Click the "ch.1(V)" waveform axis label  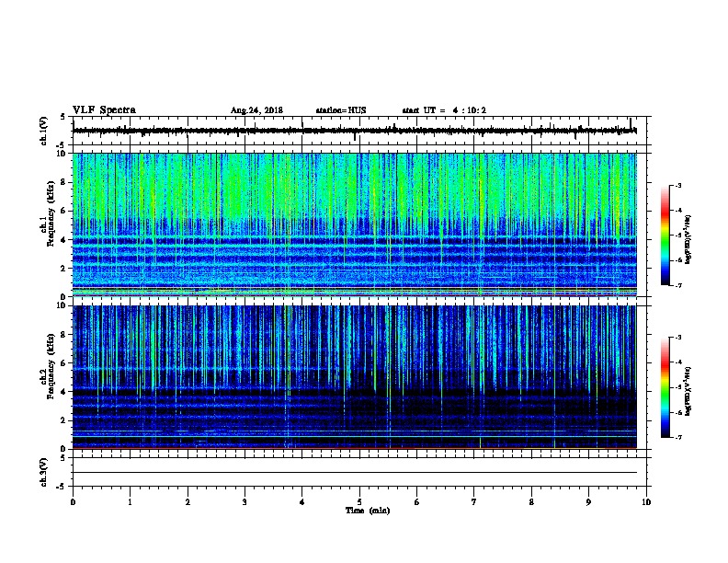click(x=43, y=131)
